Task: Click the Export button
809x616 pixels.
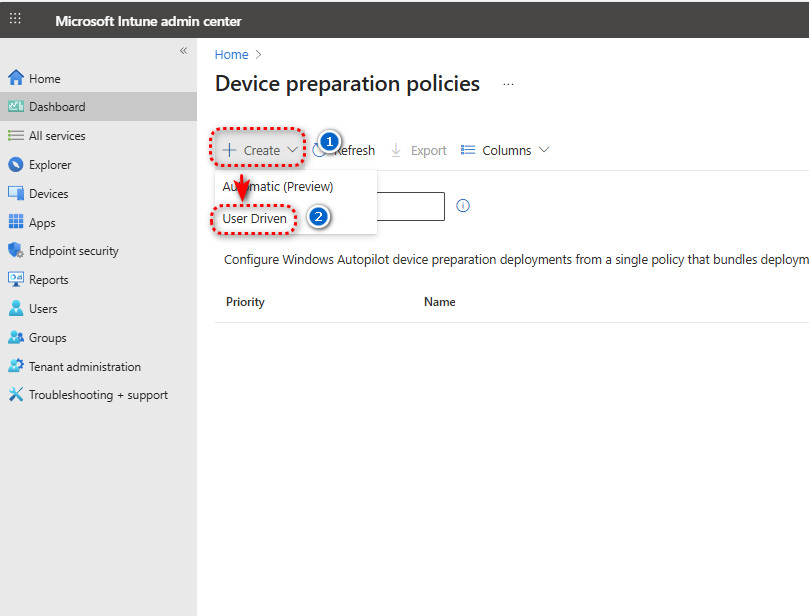Action: tap(418, 150)
